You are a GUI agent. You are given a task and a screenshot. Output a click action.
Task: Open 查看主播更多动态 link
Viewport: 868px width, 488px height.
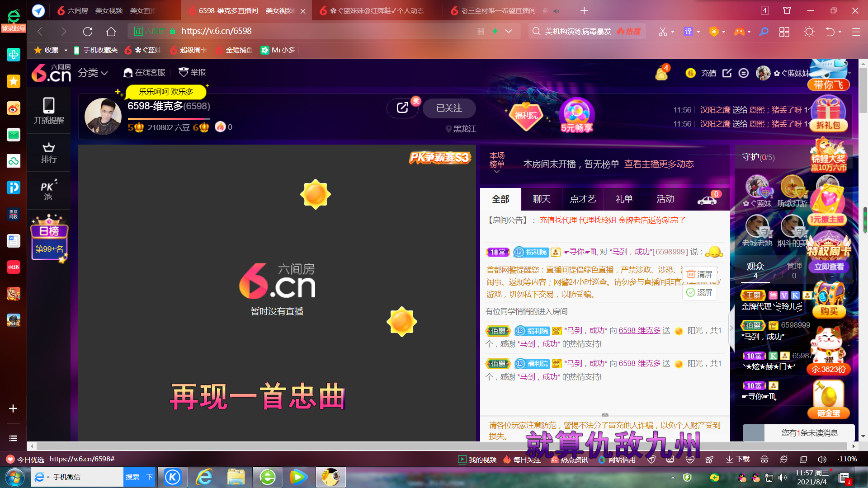[659, 164]
